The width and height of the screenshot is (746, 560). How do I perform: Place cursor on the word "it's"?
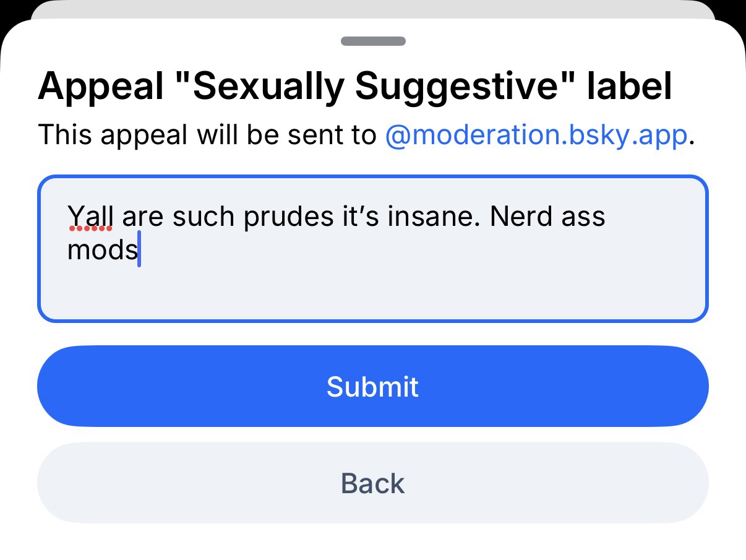361,217
